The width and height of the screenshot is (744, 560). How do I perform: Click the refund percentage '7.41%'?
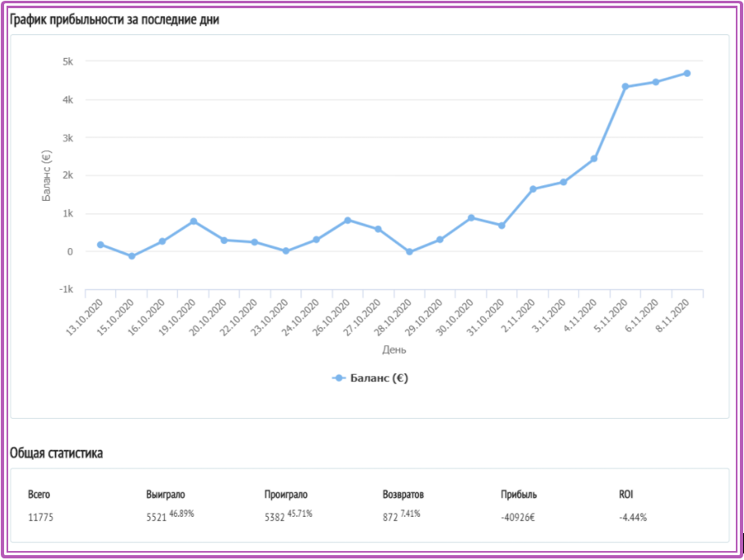click(411, 513)
